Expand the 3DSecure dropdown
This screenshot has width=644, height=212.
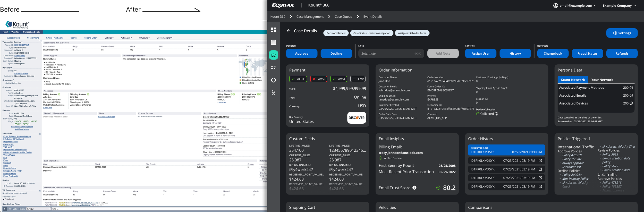point(144,38)
